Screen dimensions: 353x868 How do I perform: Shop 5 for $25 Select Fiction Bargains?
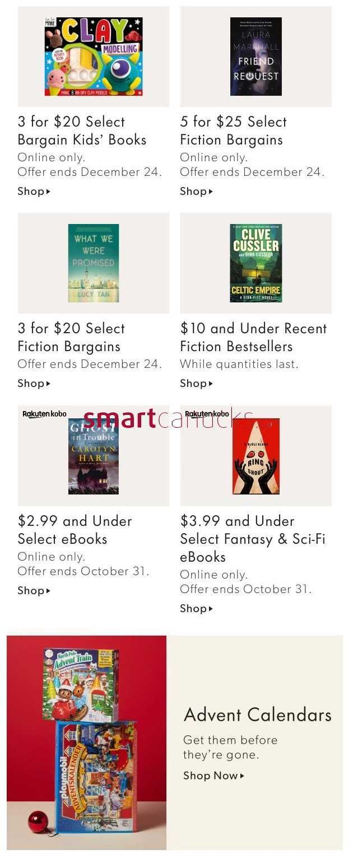tap(197, 192)
